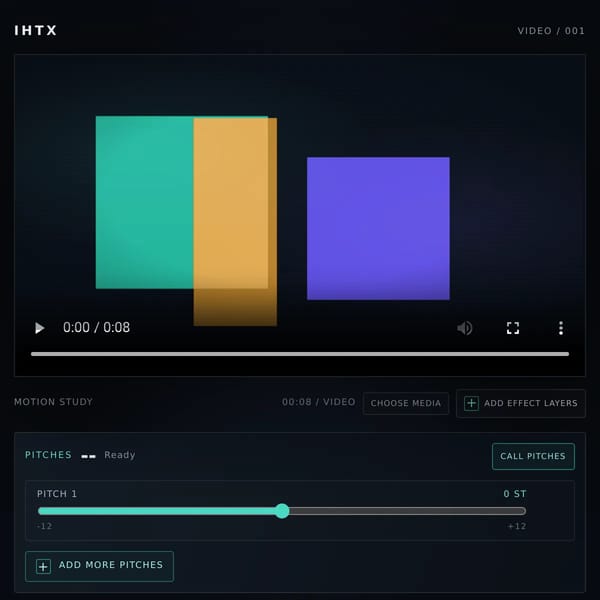Click the PITCHES section heading

48,455
